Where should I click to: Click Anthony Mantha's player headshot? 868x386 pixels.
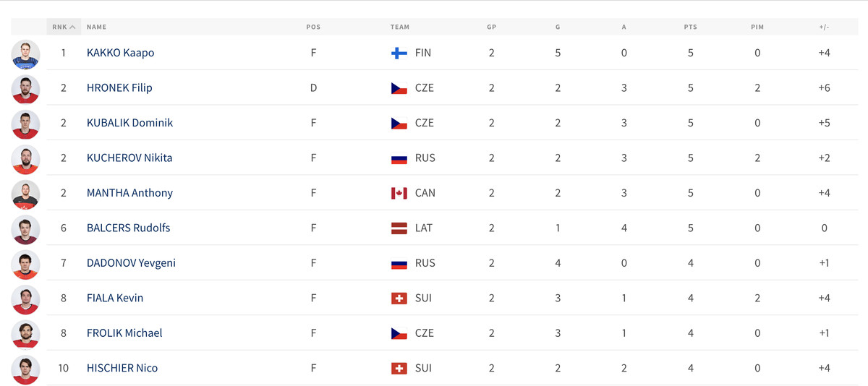pyautogui.click(x=26, y=194)
